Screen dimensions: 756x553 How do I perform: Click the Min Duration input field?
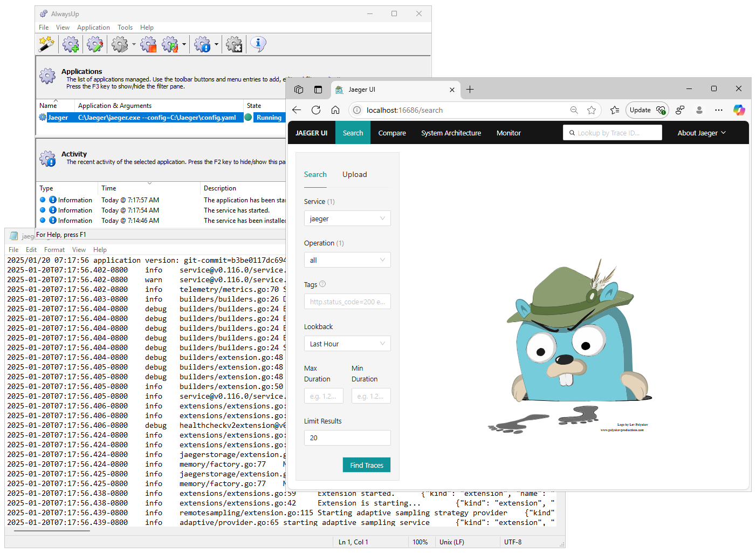pyautogui.click(x=371, y=396)
